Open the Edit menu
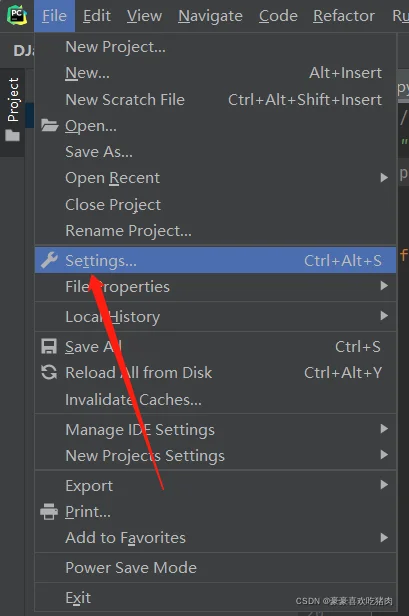This screenshot has width=409, height=616. tap(97, 16)
